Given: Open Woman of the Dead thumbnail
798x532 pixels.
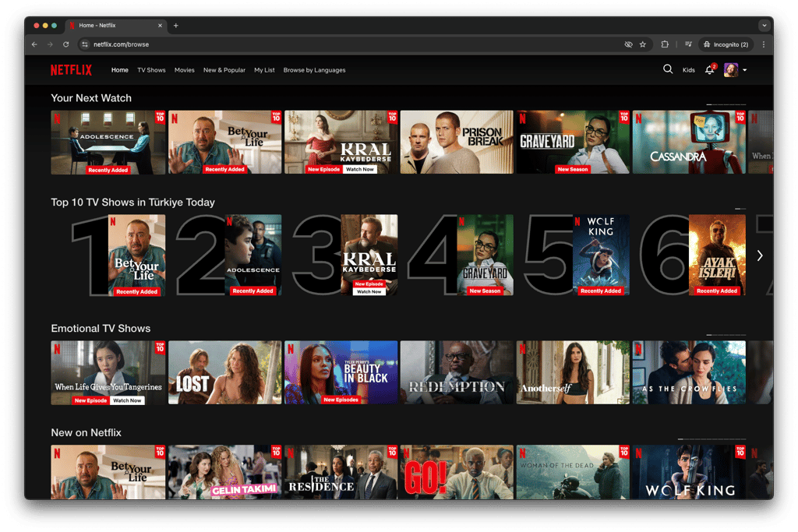Looking at the screenshot, I should 573,472.
